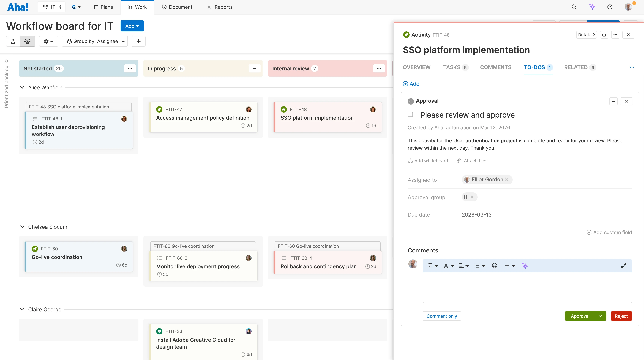Screen dimensions: 644x360
Task: Open the search icon in top bar
Action: [x=574, y=7]
